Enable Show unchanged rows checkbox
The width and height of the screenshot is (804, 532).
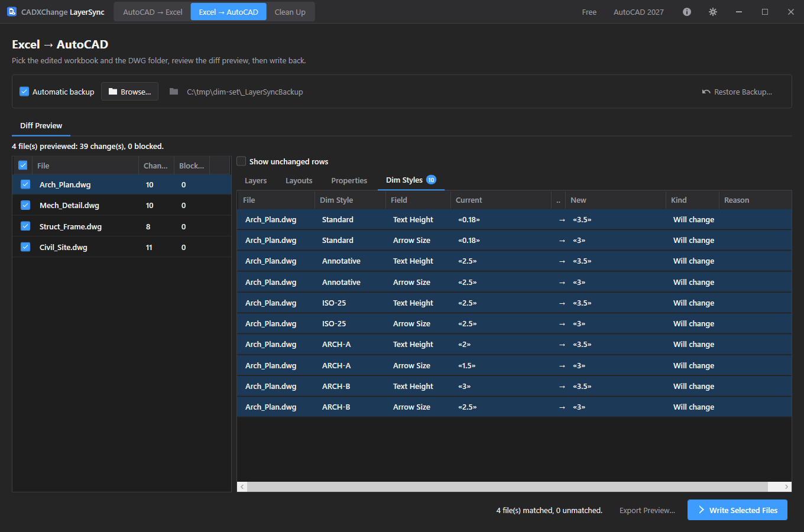[x=241, y=161]
